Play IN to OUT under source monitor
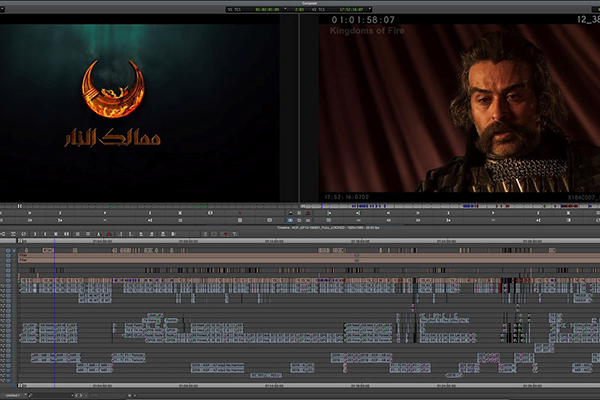This screenshot has height=400, width=600. (105, 220)
